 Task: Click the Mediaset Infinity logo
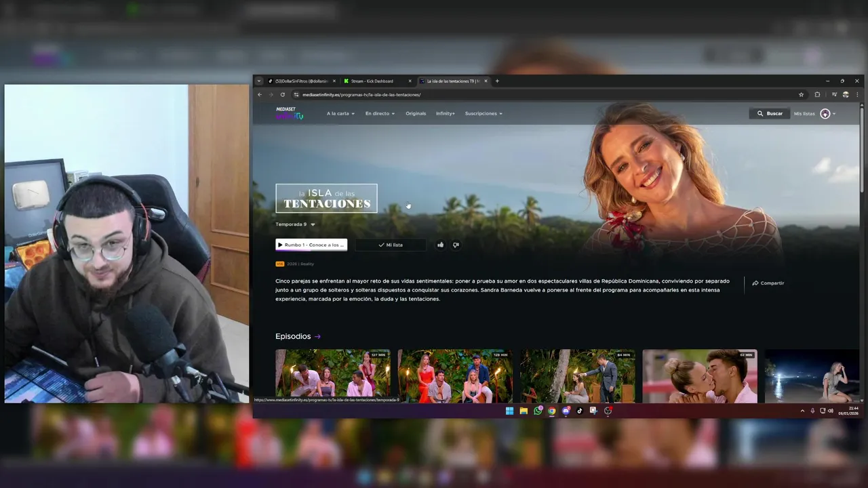[x=290, y=113]
